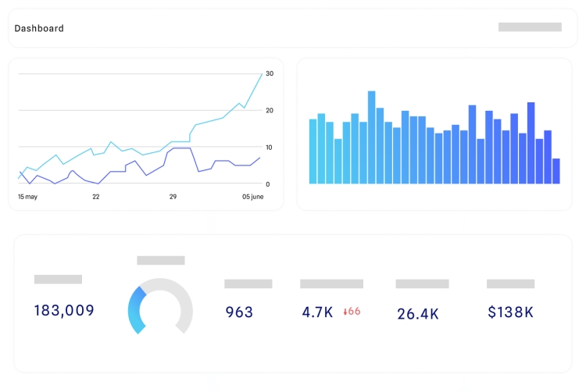The image size is (586, 392).
Task: Click the 20 label on the y-axis
Action: pyautogui.click(x=269, y=110)
